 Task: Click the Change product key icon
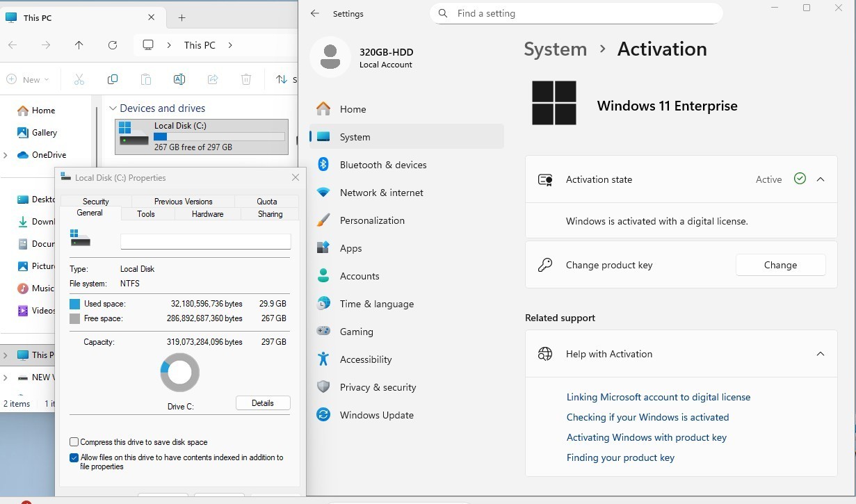545,265
